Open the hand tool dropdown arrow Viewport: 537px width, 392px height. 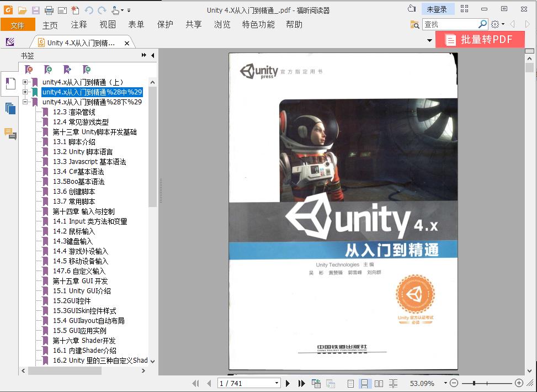pos(123,10)
